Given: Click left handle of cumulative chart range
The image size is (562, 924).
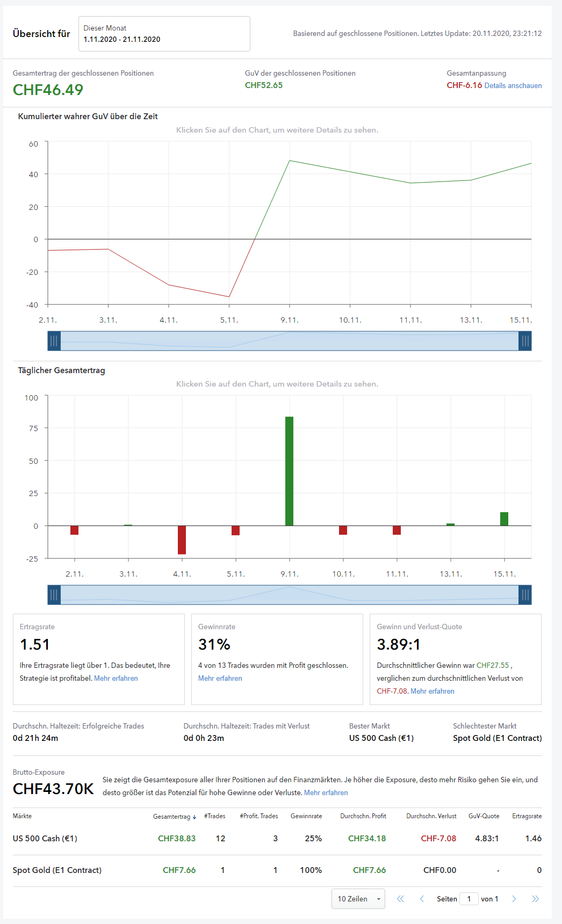Looking at the screenshot, I should coord(54,341).
